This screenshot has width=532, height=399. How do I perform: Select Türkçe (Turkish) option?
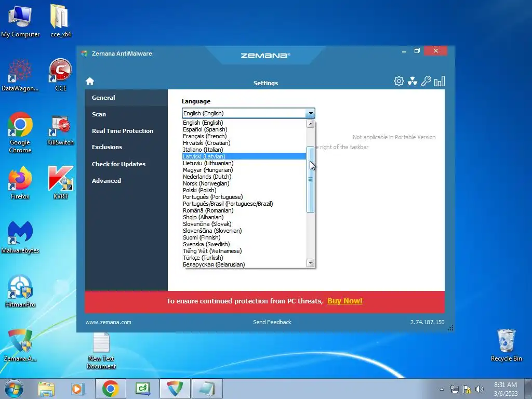click(244, 258)
